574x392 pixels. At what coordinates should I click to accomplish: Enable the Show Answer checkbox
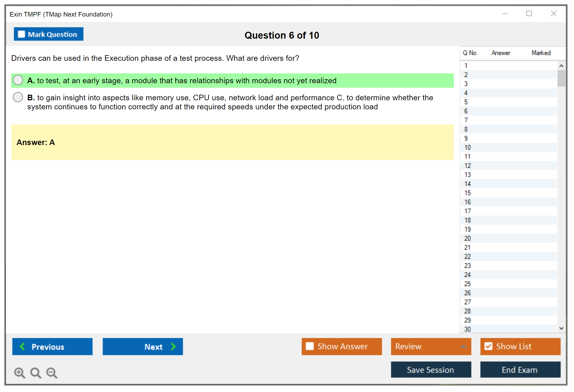pos(310,346)
